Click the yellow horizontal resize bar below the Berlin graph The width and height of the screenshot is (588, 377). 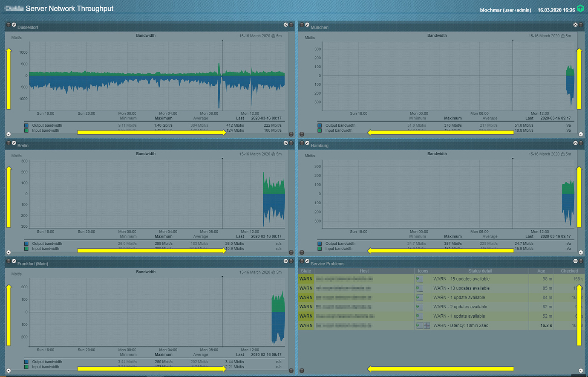tap(151, 250)
